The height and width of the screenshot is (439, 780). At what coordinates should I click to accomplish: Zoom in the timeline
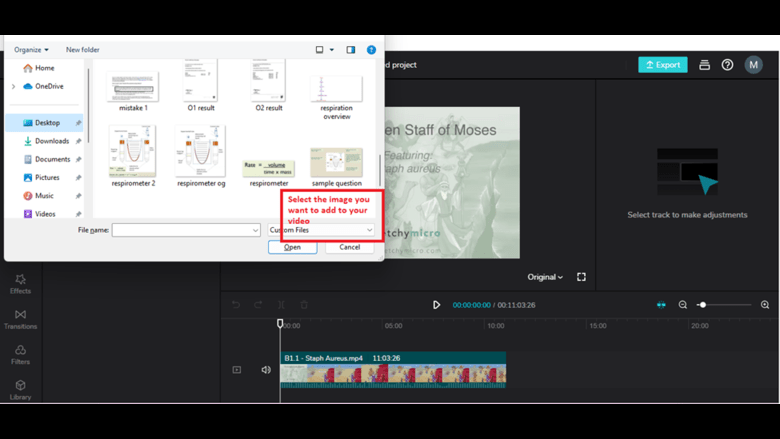pyautogui.click(x=765, y=305)
